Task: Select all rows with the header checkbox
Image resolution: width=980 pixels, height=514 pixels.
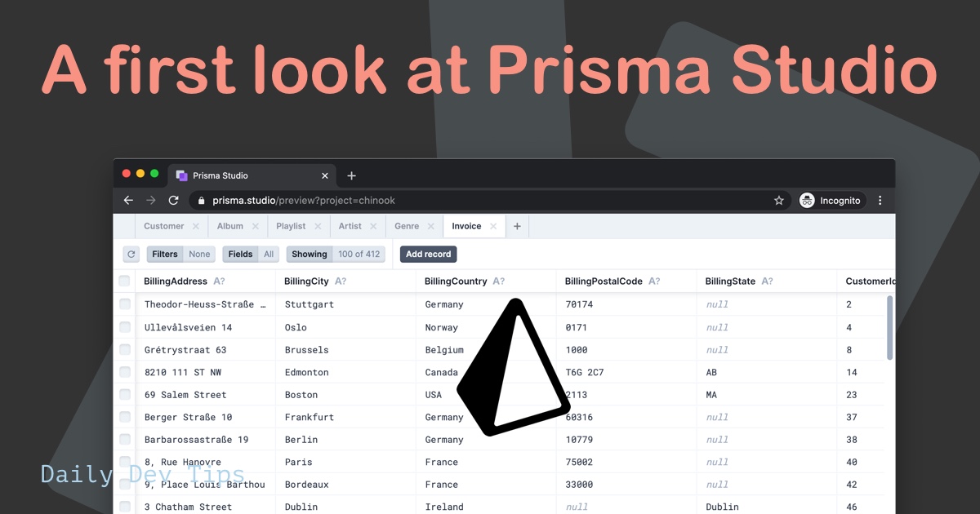Action: point(124,281)
